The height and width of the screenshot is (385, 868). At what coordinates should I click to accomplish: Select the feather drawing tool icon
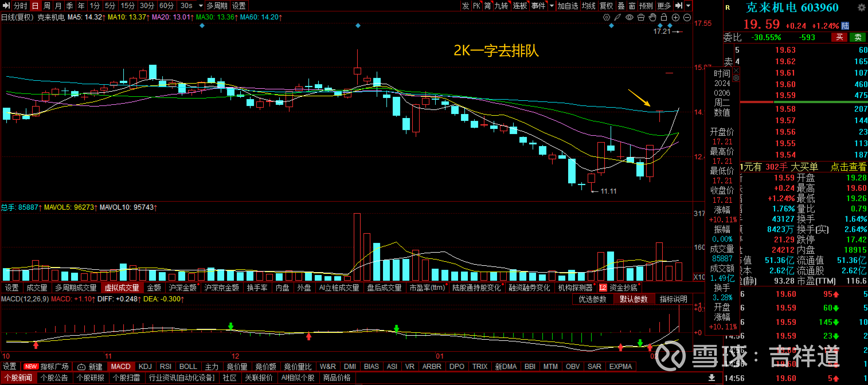[617, 17]
